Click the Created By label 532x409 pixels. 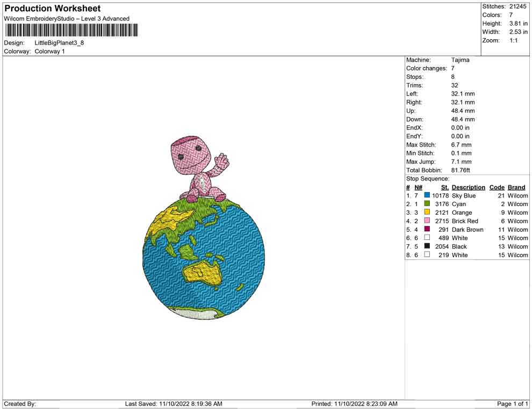tap(20, 404)
